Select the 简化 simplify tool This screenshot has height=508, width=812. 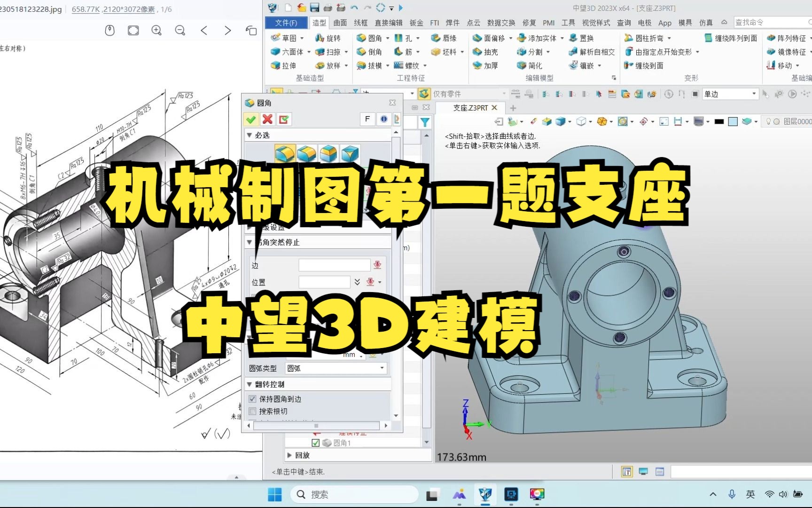(x=529, y=65)
